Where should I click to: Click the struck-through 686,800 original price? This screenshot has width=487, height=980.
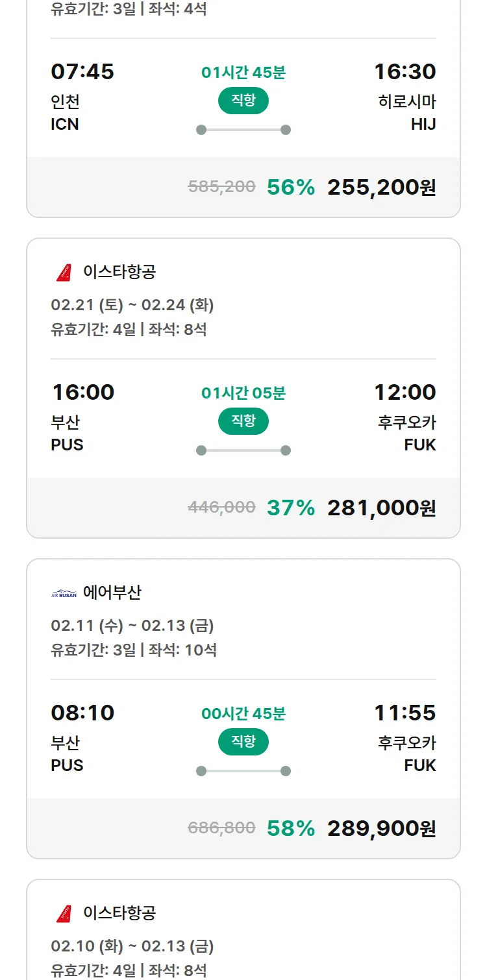pyautogui.click(x=221, y=828)
